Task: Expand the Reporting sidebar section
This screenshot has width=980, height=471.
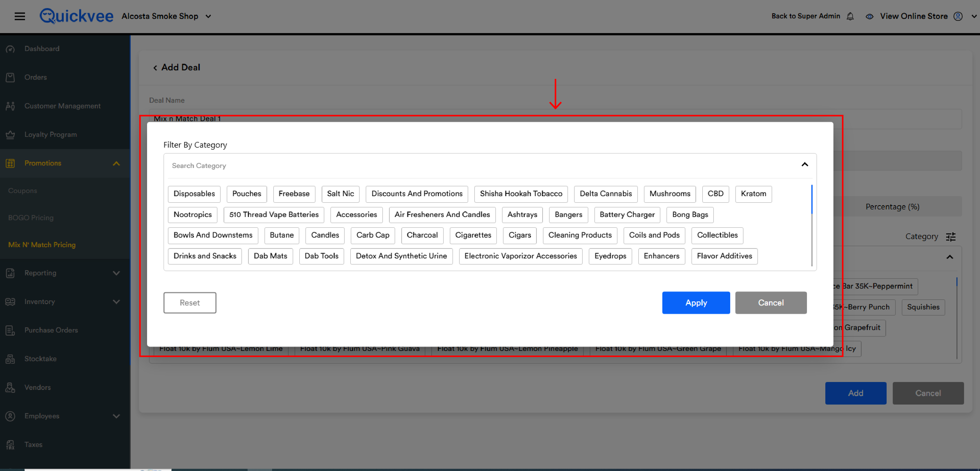Action: pyautogui.click(x=116, y=273)
